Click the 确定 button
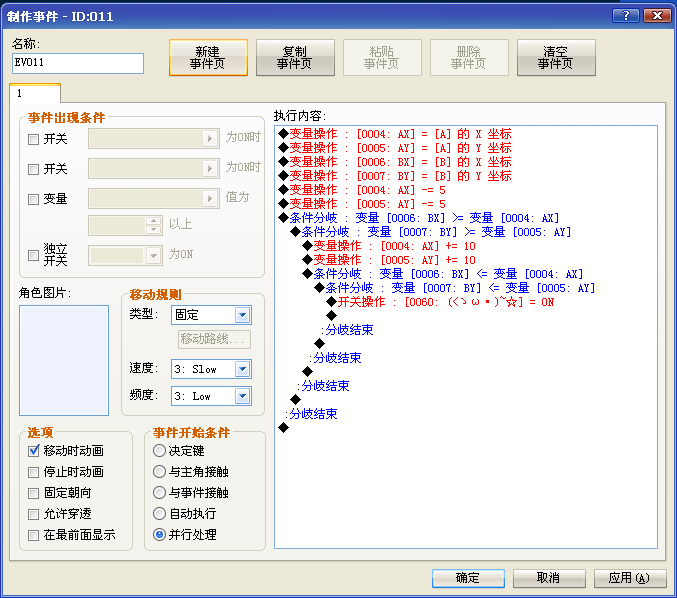The image size is (677, 598). click(x=468, y=578)
